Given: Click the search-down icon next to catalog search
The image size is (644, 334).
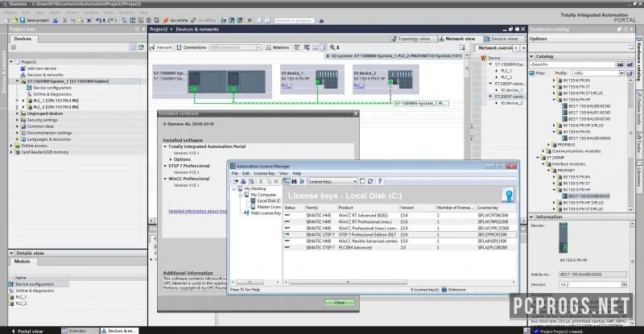Looking at the screenshot, I should coord(620,64).
